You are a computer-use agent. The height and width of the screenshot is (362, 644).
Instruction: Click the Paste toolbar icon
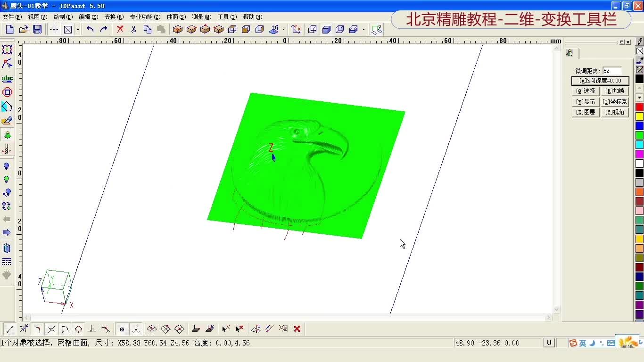point(161,29)
